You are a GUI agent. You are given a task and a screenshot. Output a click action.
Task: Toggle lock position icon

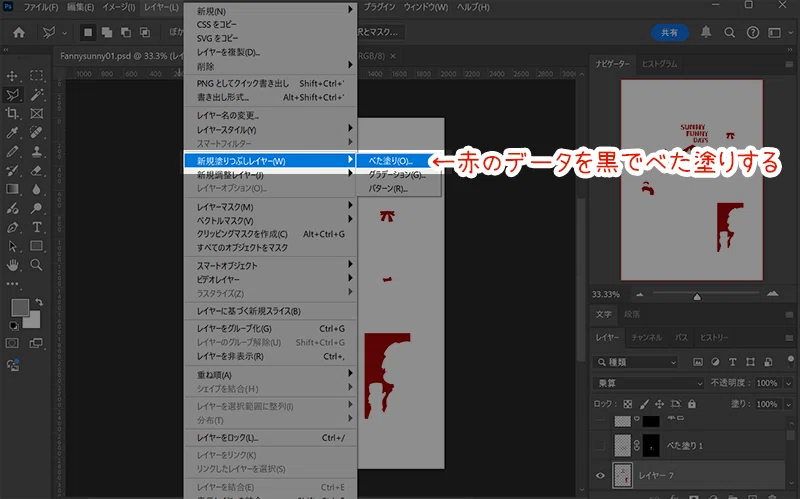coord(659,404)
